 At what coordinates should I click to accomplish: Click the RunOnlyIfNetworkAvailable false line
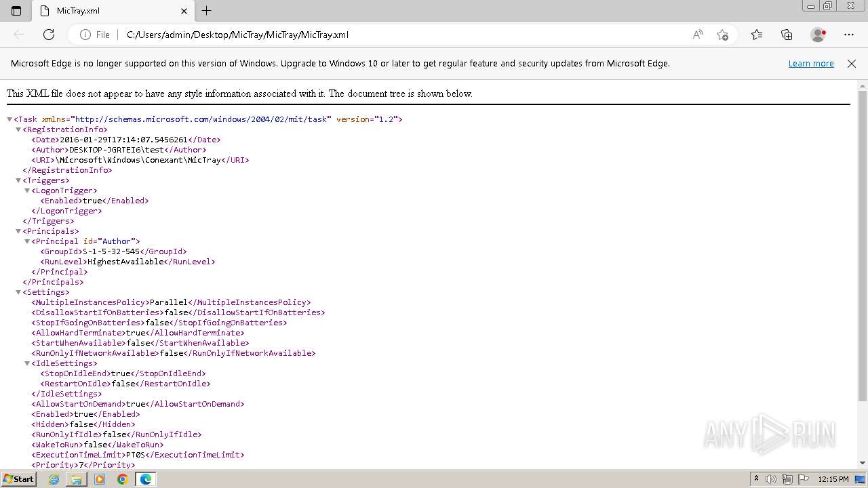coord(174,353)
